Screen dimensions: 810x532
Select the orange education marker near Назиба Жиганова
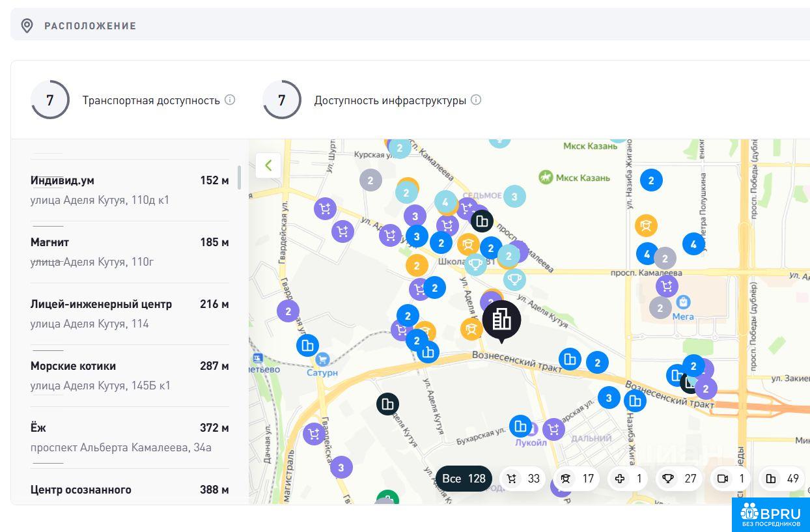pos(646,225)
